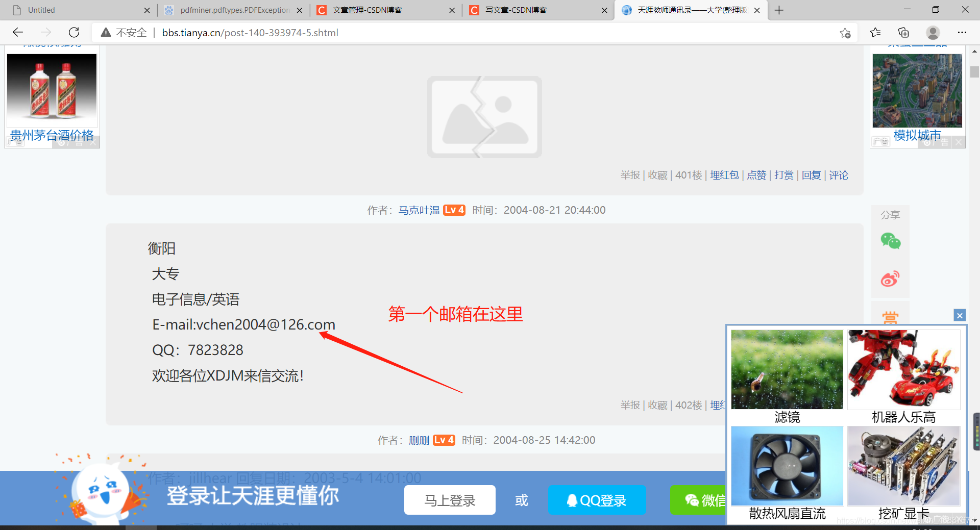Share the post via WeChat icon
The width and height of the screenshot is (980, 530).
point(891,241)
